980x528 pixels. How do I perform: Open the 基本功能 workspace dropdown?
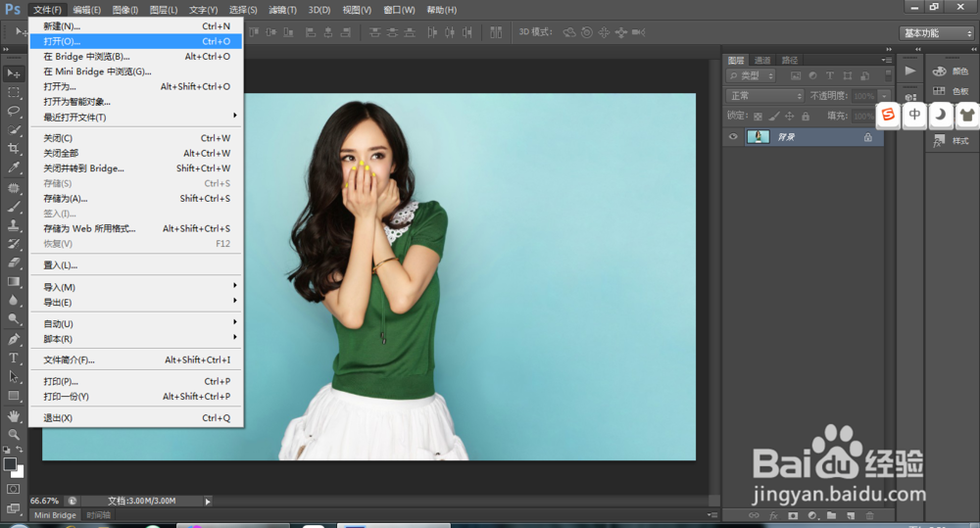[x=937, y=33]
